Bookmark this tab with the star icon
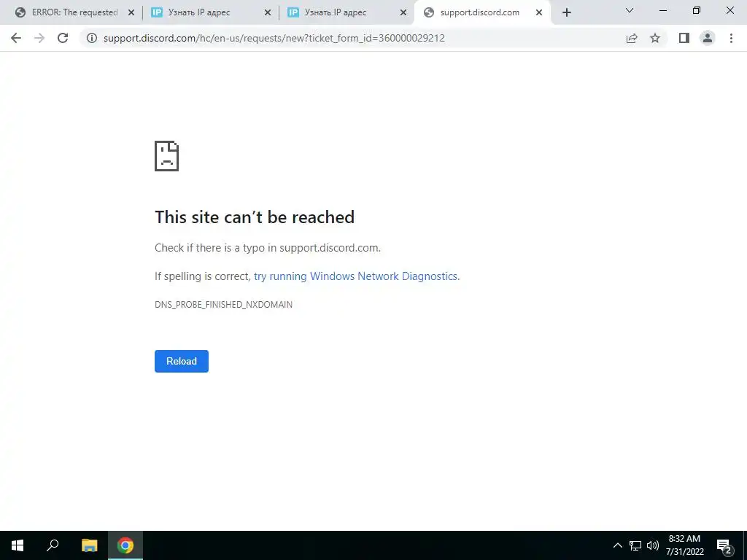Viewport: 747px width, 560px height. click(655, 38)
